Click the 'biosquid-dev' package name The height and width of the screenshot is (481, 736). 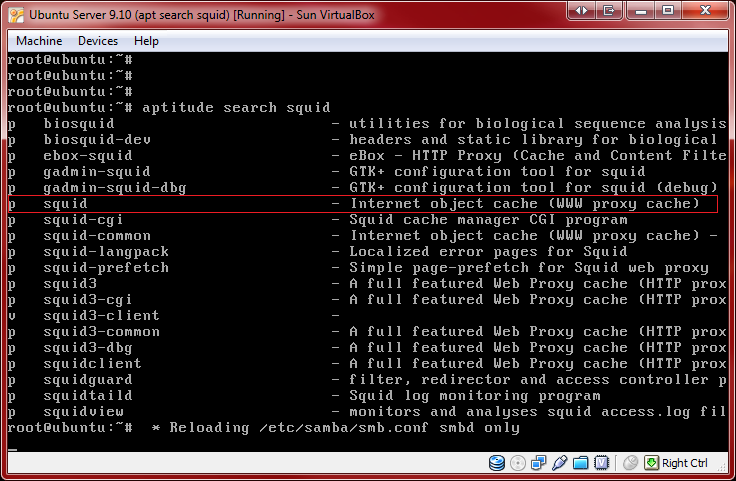[x=97, y=139]
